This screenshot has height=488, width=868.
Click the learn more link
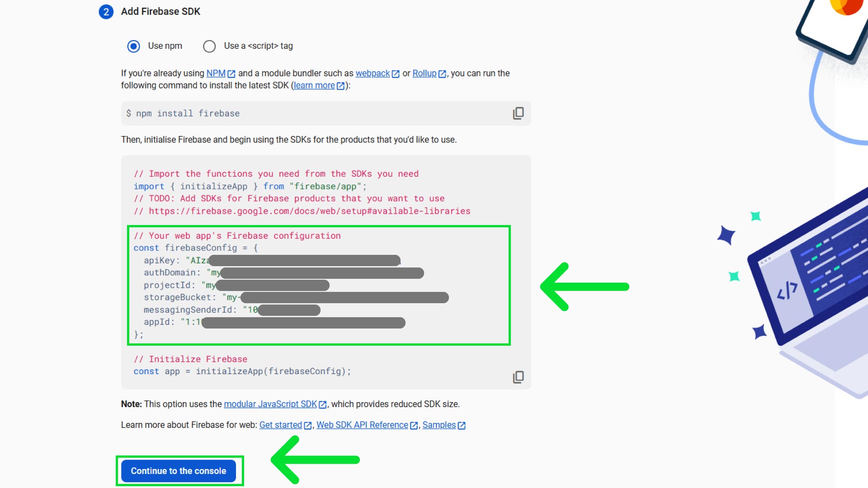[x=314, y=85]
